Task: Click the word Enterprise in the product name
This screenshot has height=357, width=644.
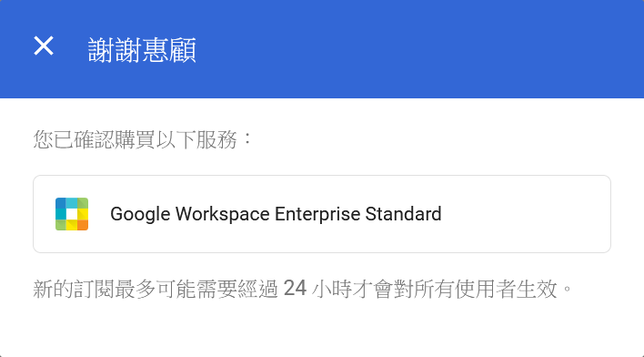Action: pos(317,214)
